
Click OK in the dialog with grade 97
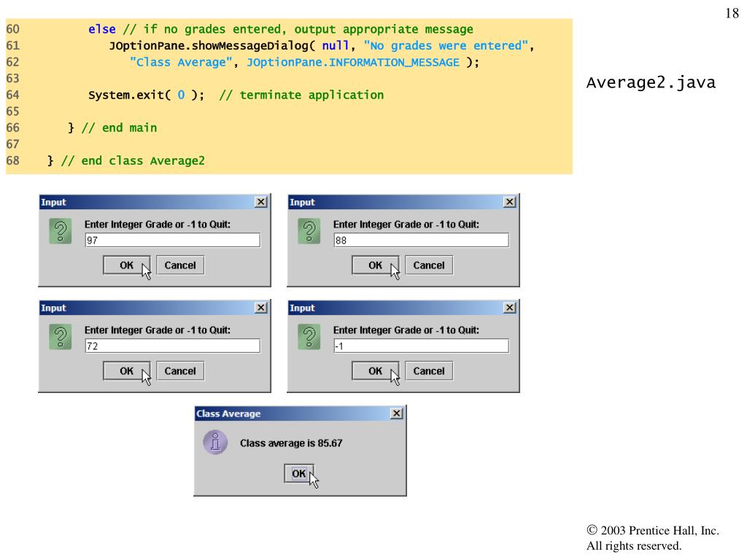(x=127, y=265)
